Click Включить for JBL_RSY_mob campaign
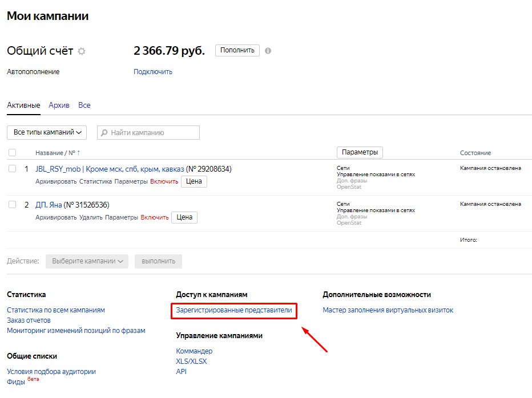Viewport: 532px width, 398px height. pos(164,181)
